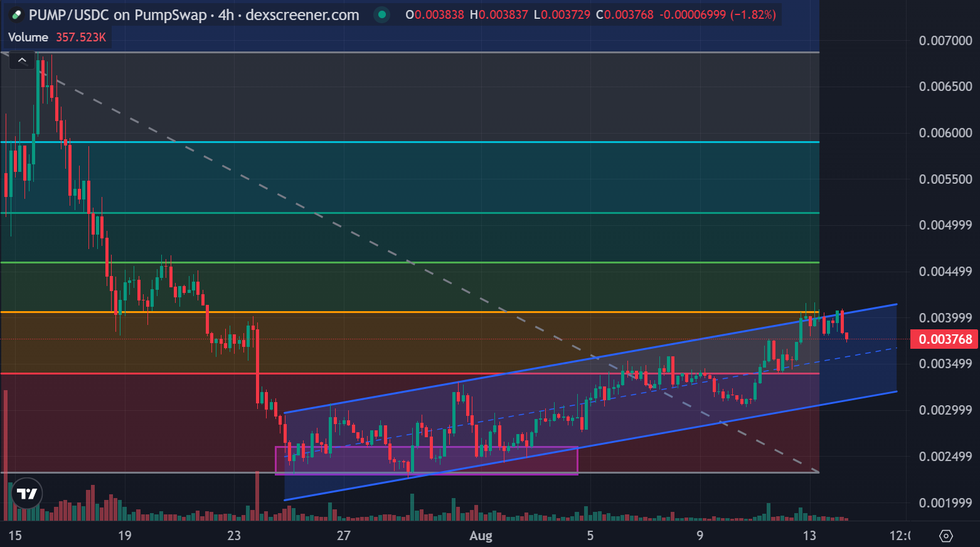Click the current price label 0.003768
The height and width of the screenshot is (547, 980).
tap(945, 339)
